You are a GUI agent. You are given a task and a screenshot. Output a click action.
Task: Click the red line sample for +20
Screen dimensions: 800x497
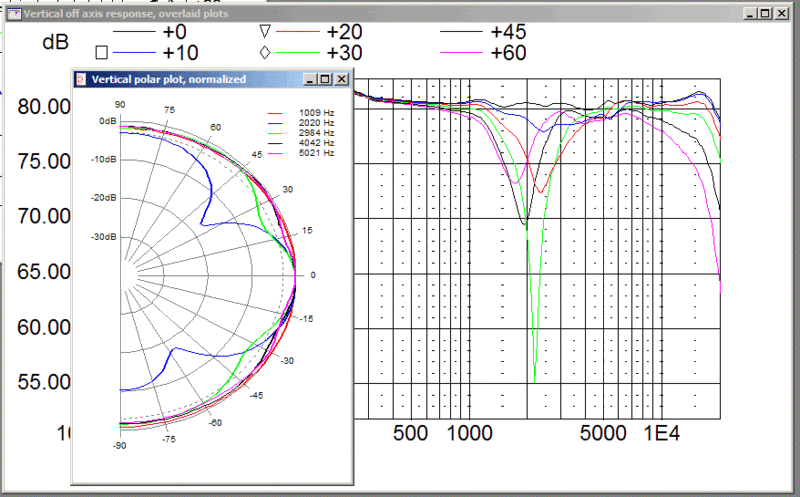coord(297,32)
